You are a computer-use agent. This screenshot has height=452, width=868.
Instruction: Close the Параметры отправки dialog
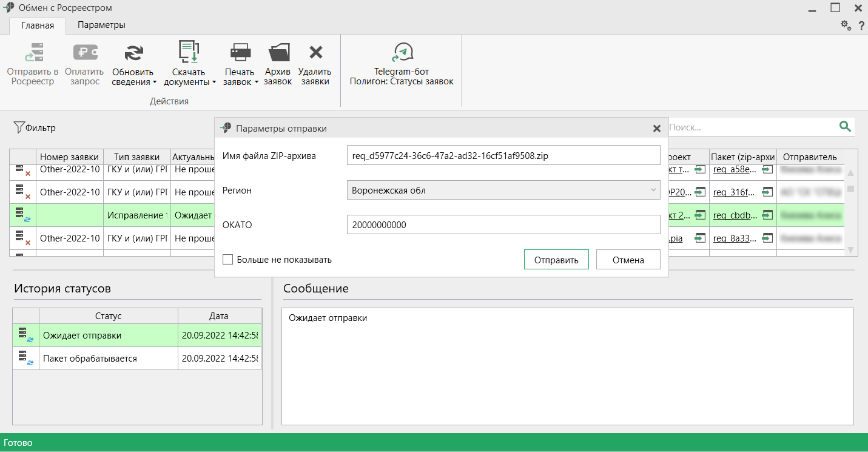coord(656,129)
